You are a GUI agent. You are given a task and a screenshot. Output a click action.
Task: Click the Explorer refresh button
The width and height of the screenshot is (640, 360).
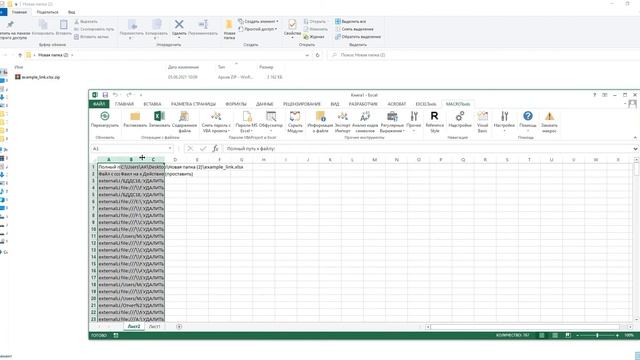(318, 55)
